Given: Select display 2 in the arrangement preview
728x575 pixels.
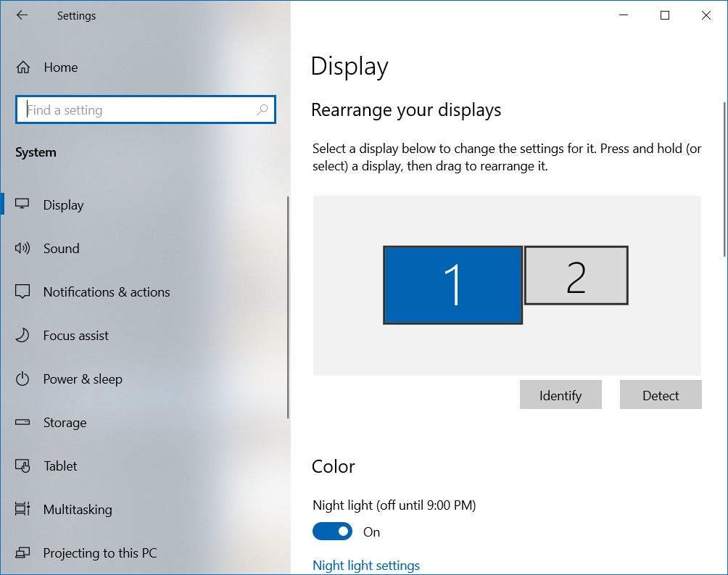Looking at the screenshot, I should point(576,276).
